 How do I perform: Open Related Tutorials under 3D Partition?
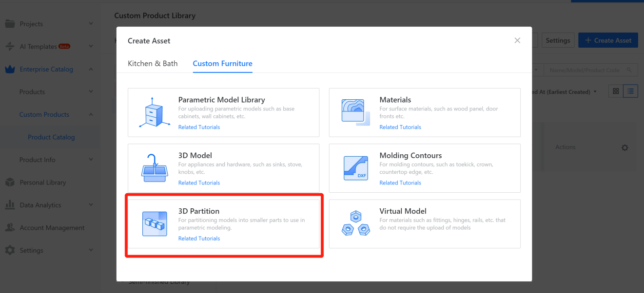tap(199, 238)
